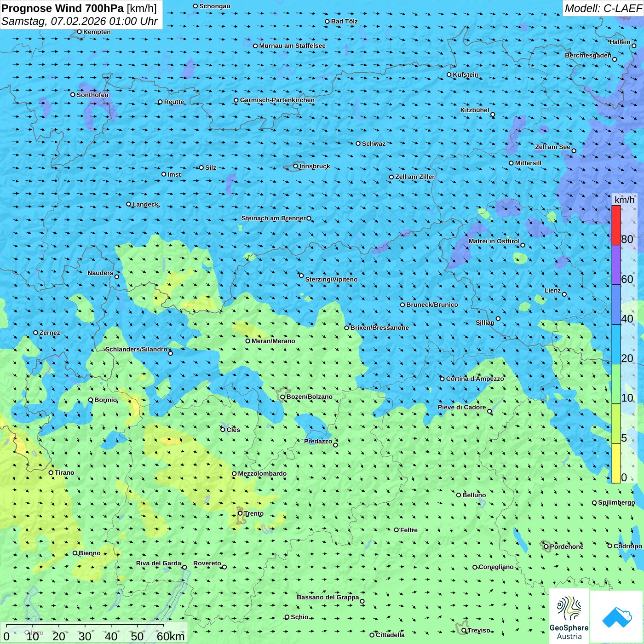The height and width of the screenshot is (644, 644).
Task: Click the Lienz city label
Action: click(552, 290)
